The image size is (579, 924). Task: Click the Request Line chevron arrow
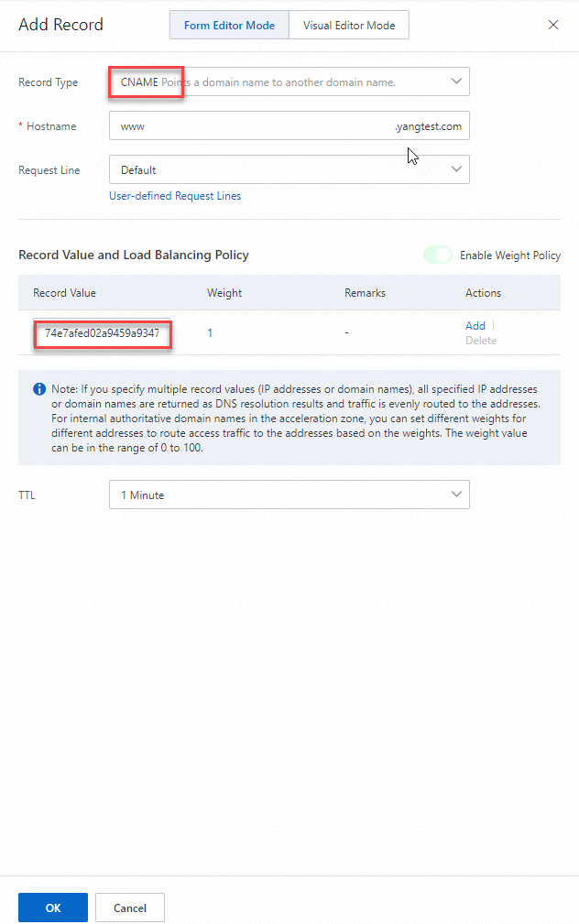click(x=456, y=169)
